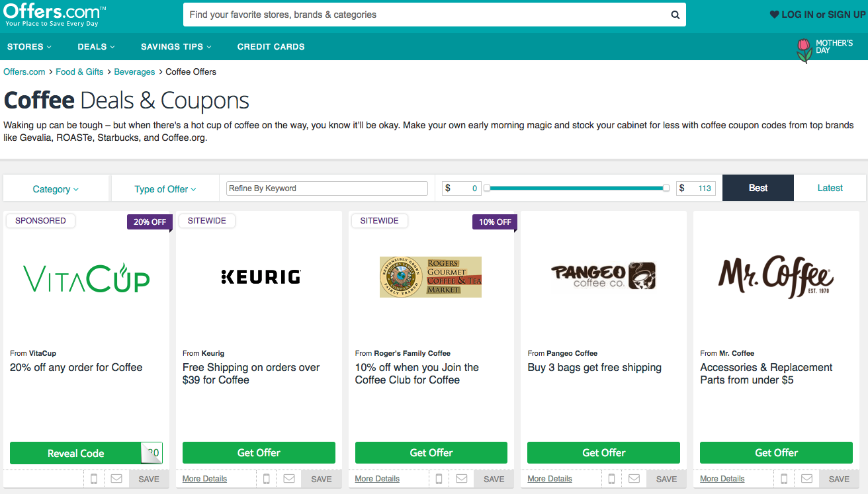Screen dimensions: 868x494
Task: Click the maximum price slider handle
Action: [666, 188]
